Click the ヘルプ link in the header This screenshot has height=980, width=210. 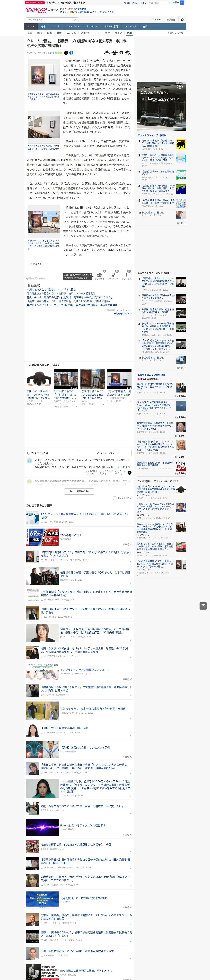click(143, 3)
